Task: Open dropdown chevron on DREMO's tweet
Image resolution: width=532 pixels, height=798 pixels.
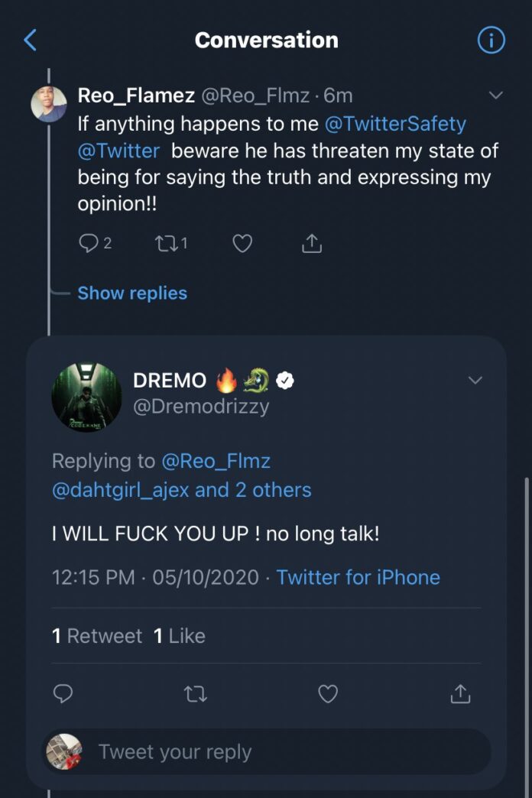Action: click(475, 380)
